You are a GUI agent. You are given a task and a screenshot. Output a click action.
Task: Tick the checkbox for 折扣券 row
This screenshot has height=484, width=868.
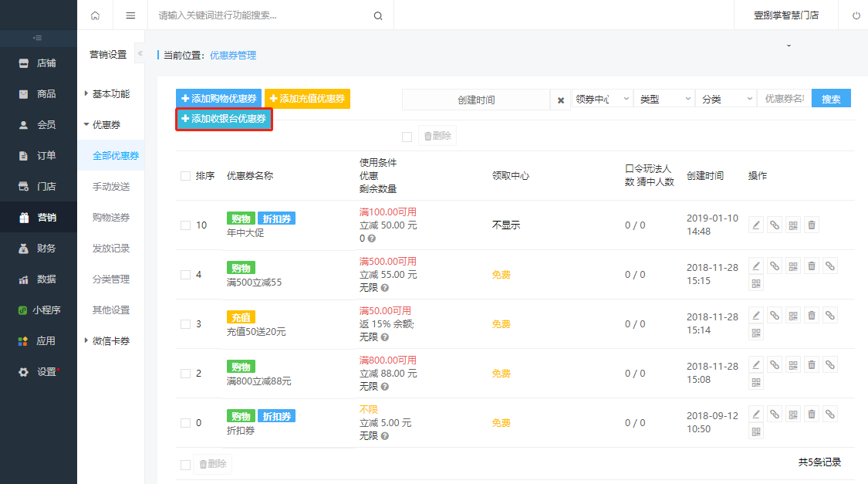[185, 423]
